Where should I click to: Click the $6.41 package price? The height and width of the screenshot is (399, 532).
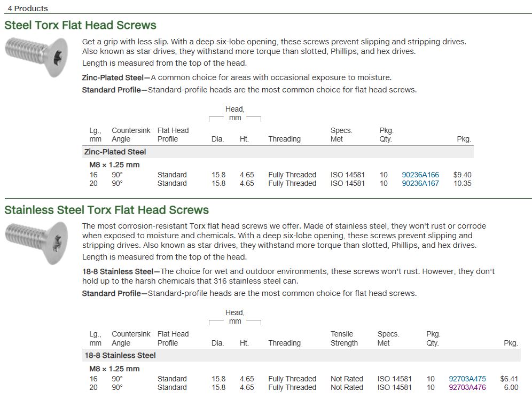coord(508,379)
